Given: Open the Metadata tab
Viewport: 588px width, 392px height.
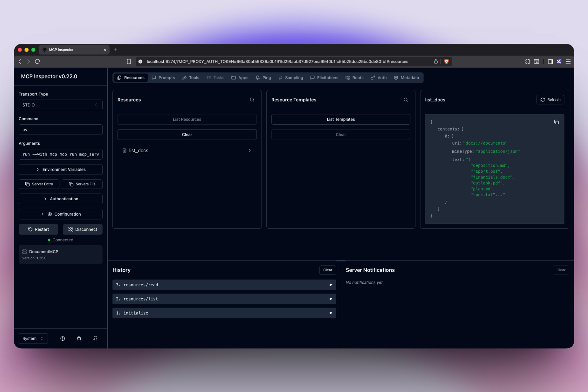Looking at the screenshot, I should (x=406, y=78).
